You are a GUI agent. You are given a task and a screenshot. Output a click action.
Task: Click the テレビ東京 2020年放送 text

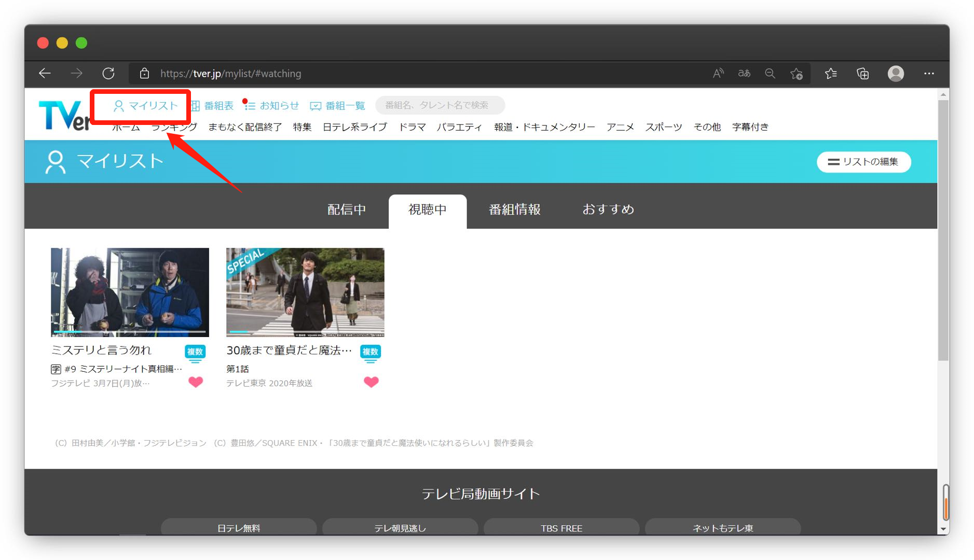click(x=269, y=383)
